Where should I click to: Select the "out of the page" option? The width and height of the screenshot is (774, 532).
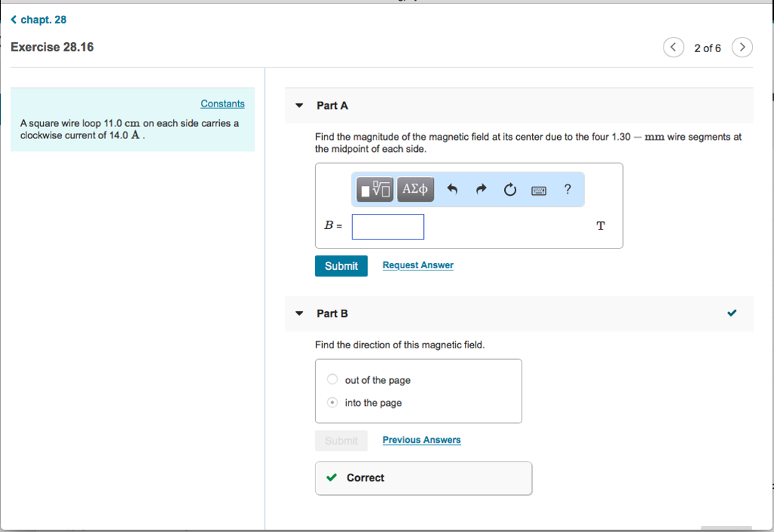click(333, 380)
